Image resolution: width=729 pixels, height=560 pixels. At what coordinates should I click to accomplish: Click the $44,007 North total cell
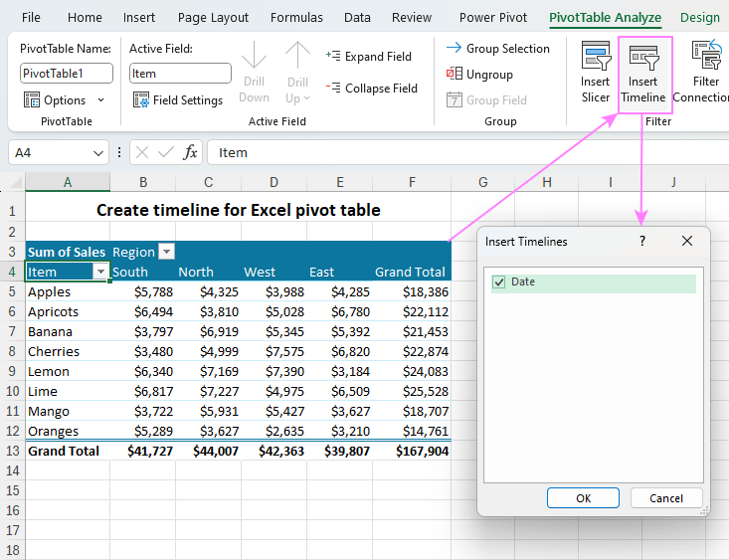click(208, 451)
